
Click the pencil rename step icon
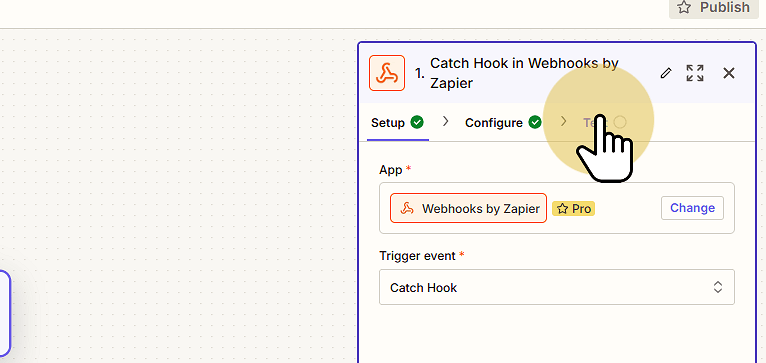(665, 73)
